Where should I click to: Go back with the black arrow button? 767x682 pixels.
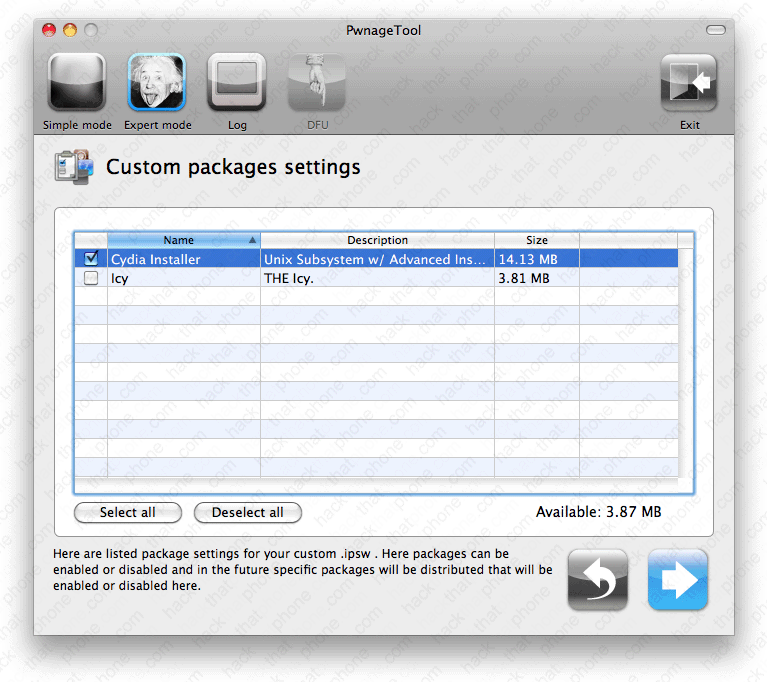click(598, 579)
